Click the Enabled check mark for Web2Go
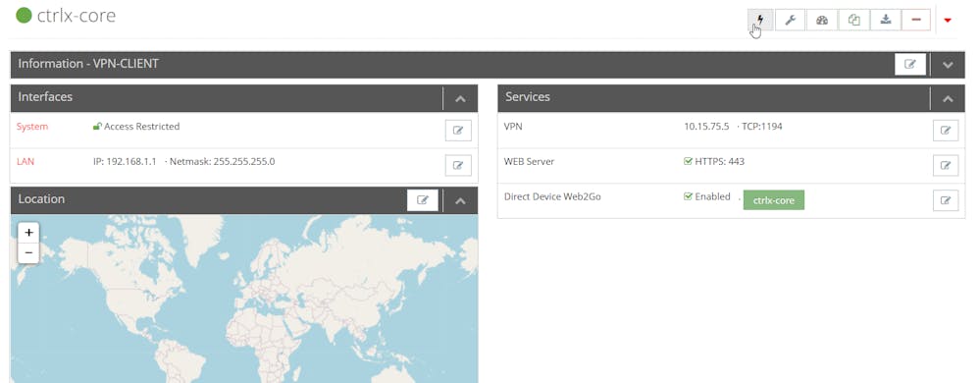 (x=688, y=196)
